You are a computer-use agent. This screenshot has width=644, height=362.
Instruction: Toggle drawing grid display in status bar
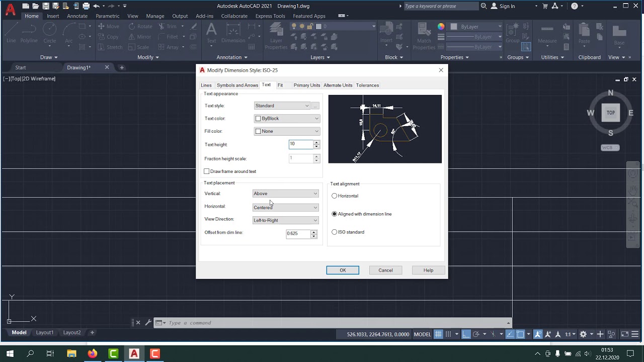(438, 334)
